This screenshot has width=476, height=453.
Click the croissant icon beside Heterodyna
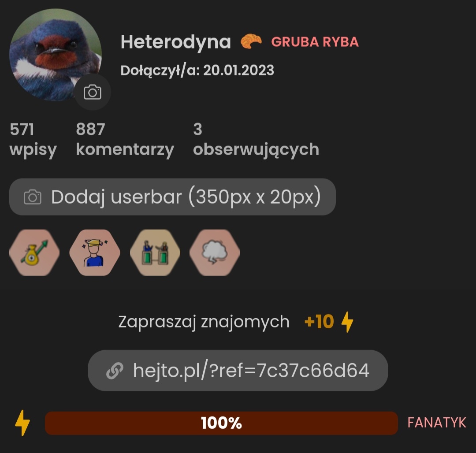251,41
